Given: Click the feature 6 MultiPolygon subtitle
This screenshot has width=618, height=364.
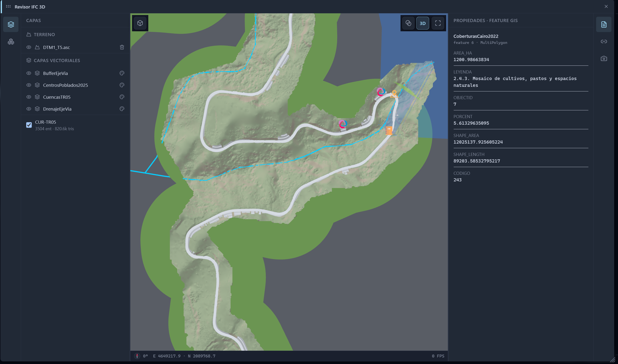Looking at the screenshot, I should 480,43.
